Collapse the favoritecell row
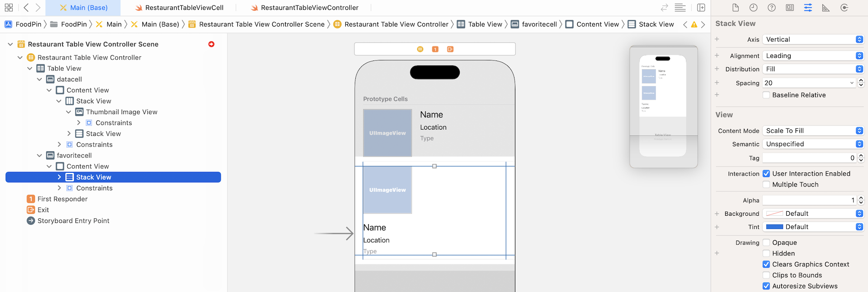This screenshot has height=292, width=868. [39, 156]
